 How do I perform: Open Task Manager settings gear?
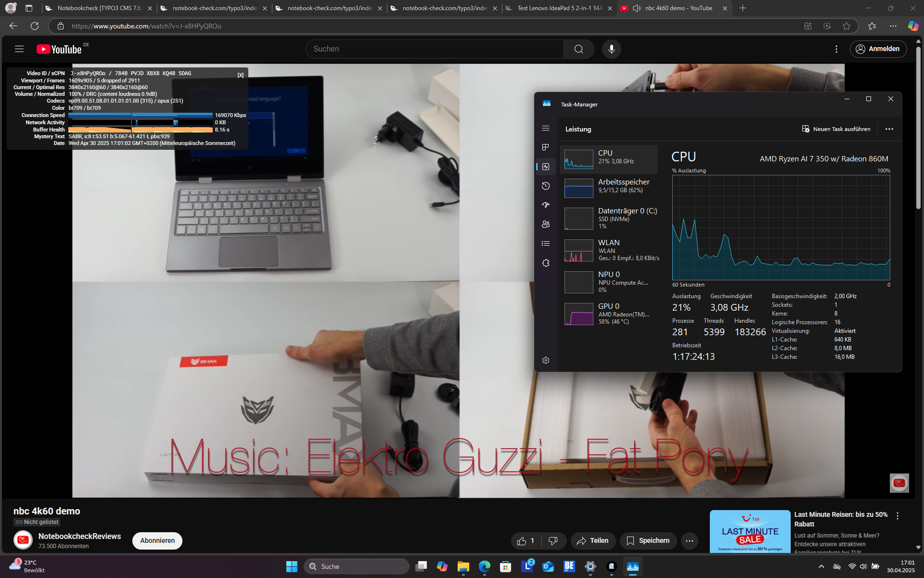[x=546, y=360]
